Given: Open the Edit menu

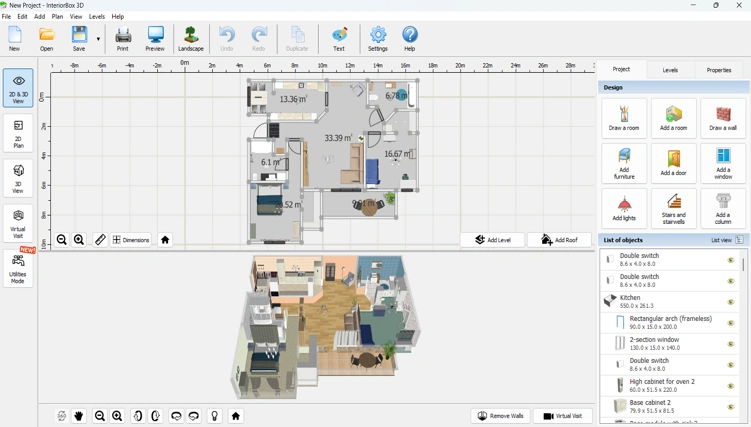Looking at the screenshot, I should point(23,16).
